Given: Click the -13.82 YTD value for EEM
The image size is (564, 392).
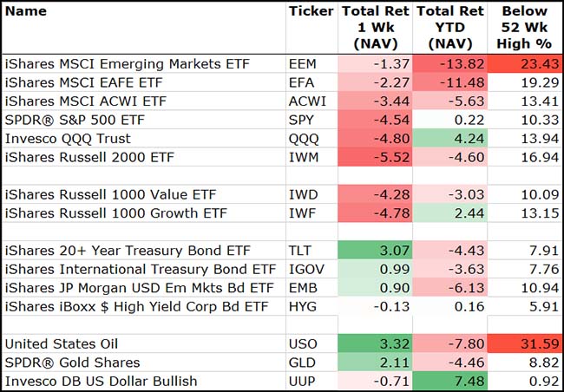Looking at the screenshot, I should (x=449, y=63).
